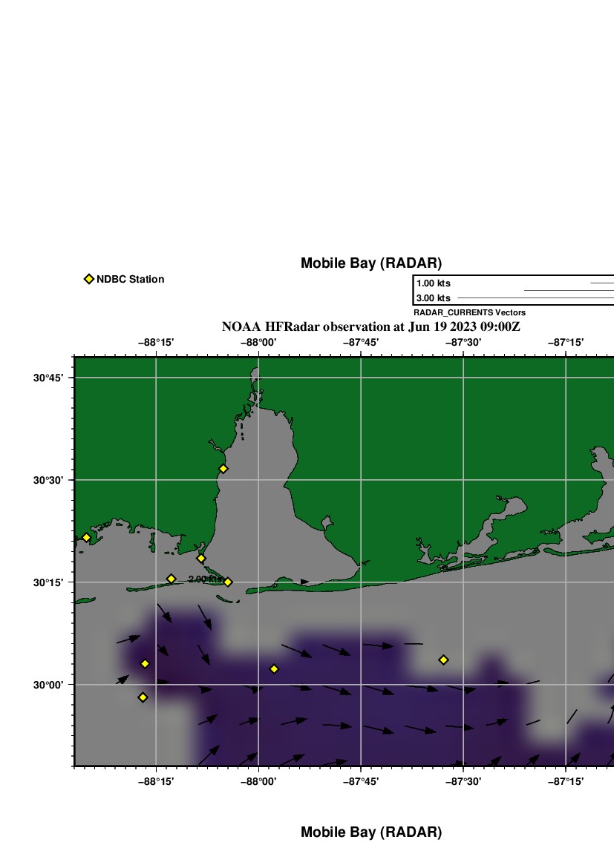Click the northernmost station diamond in Mobile Bay

(x=223, y=468)
